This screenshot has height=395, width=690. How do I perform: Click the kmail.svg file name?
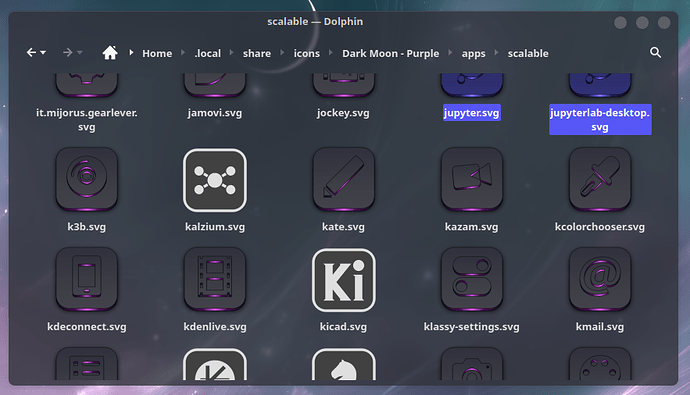600,326
